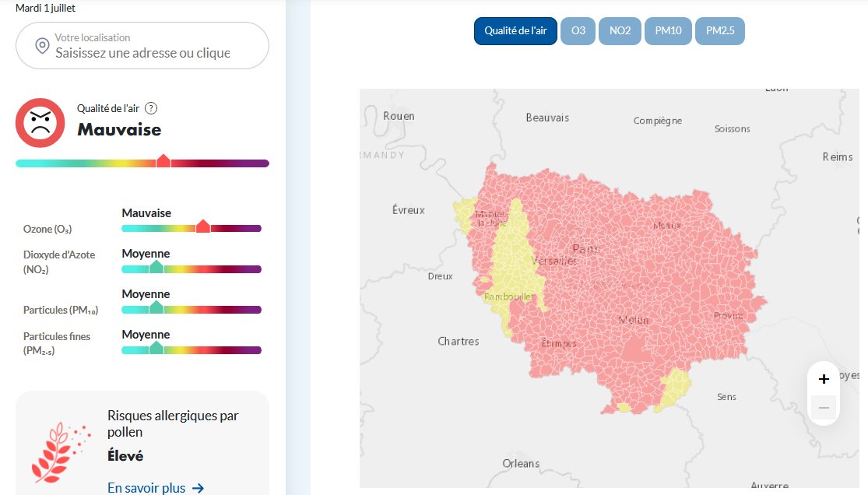Toggle the O3 pollutant overlay
Viewport: 868px width, 495px height.
[x=578, y=31]
